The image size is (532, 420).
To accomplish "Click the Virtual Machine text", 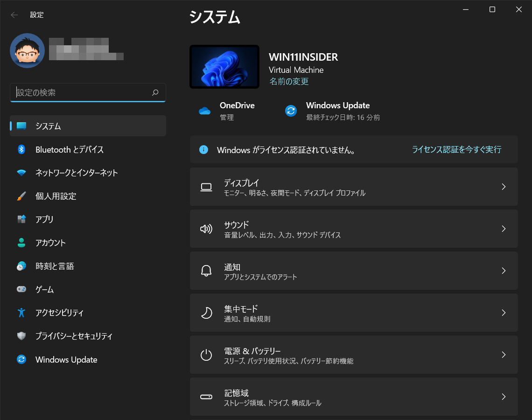I will [296, 70].
